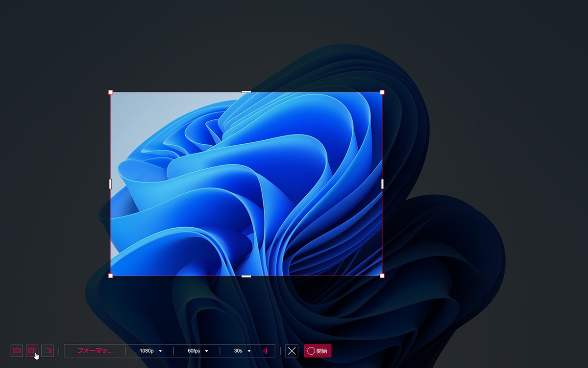Click the top-left corner selection handle
This screenshot has width=588, height=368.
tap(110, 92)
